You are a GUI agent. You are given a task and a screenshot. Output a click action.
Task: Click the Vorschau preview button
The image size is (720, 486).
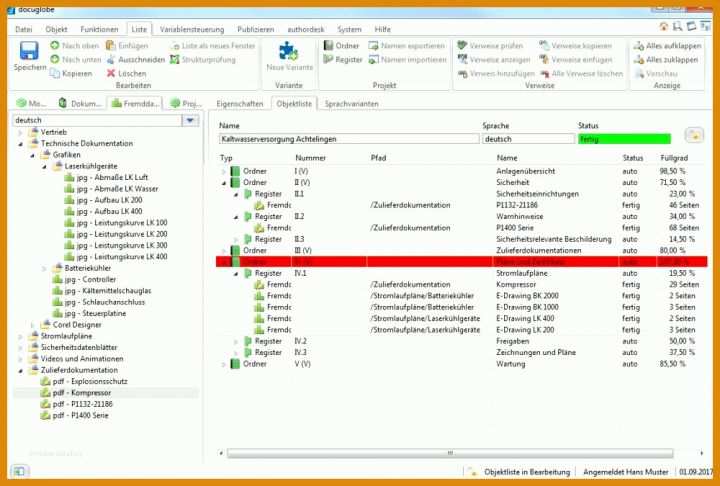pos(655,73)
